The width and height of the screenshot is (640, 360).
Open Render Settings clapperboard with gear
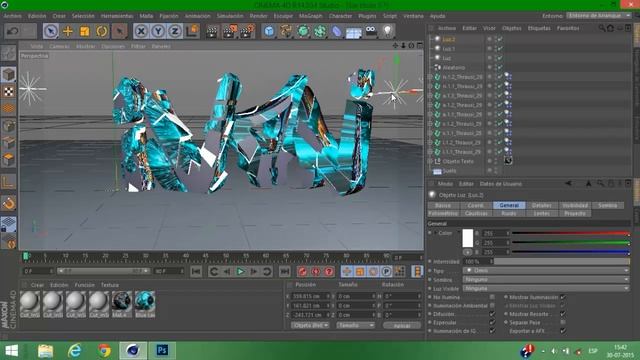pyautogui.click(x=247, y=31)
